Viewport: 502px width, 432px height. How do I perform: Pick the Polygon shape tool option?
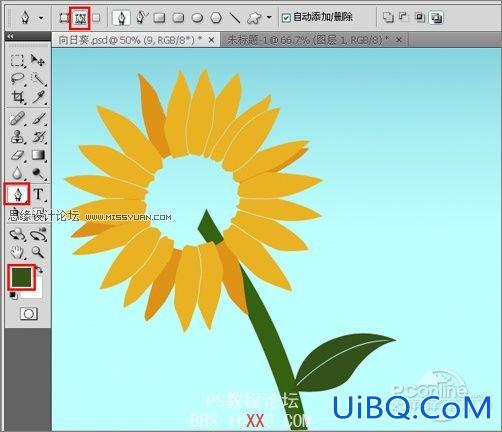[216, 18]
